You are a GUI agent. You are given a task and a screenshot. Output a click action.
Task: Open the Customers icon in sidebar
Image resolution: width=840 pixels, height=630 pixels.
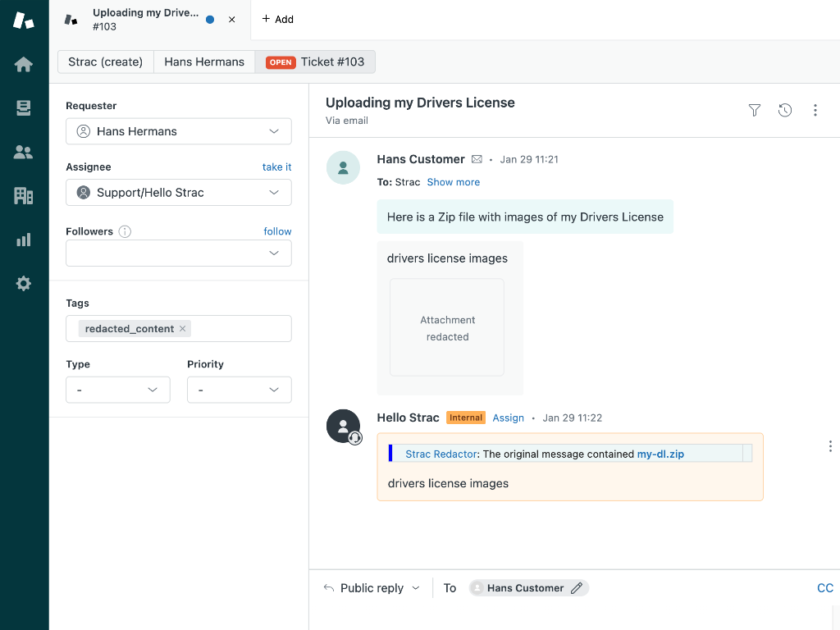pyautogui.click(x=24, y=152)
